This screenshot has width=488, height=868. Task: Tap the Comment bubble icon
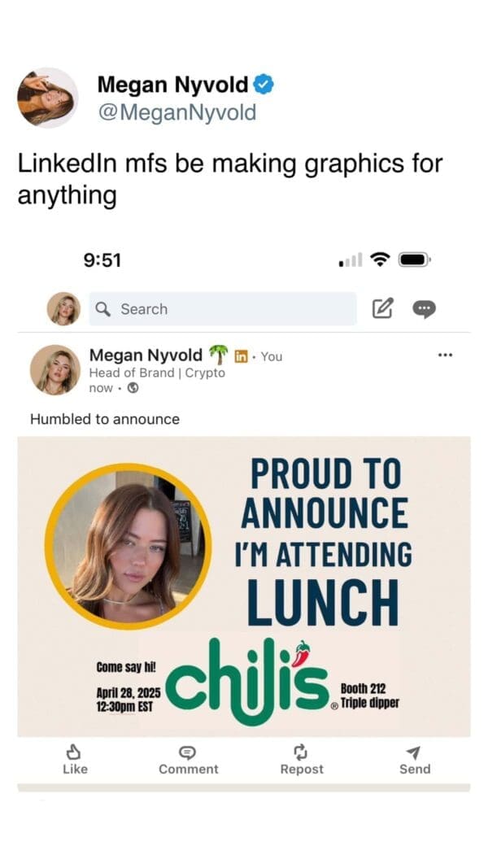(x=188, y=752)
